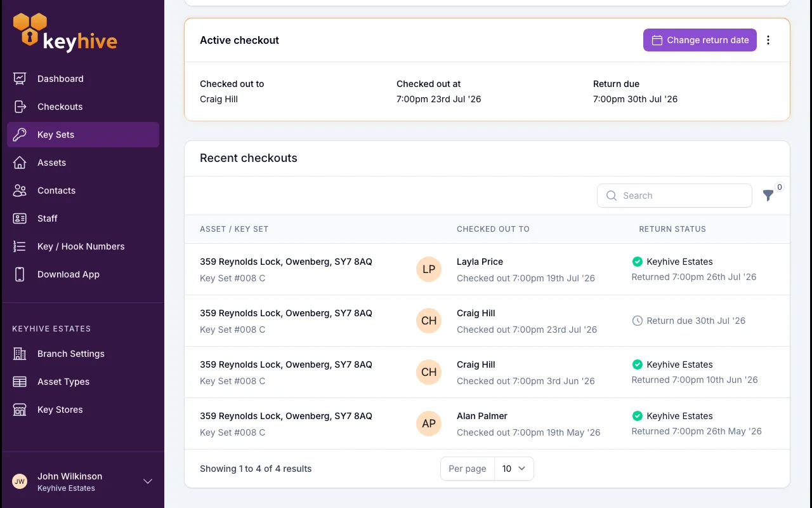Click '7:00pm 30th Jul '26' return due value
The width and height of the screenshot is (812, 508).
coord(635,99)
